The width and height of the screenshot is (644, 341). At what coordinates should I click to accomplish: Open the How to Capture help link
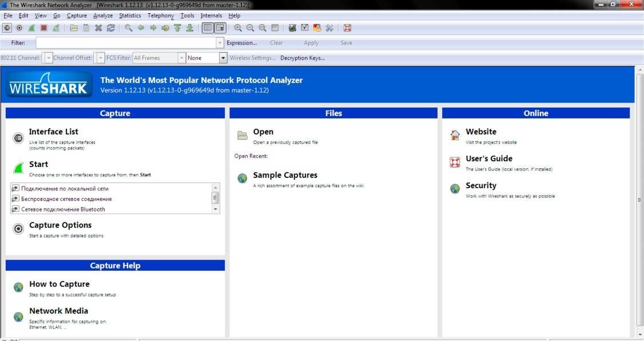tap(59, 284)
